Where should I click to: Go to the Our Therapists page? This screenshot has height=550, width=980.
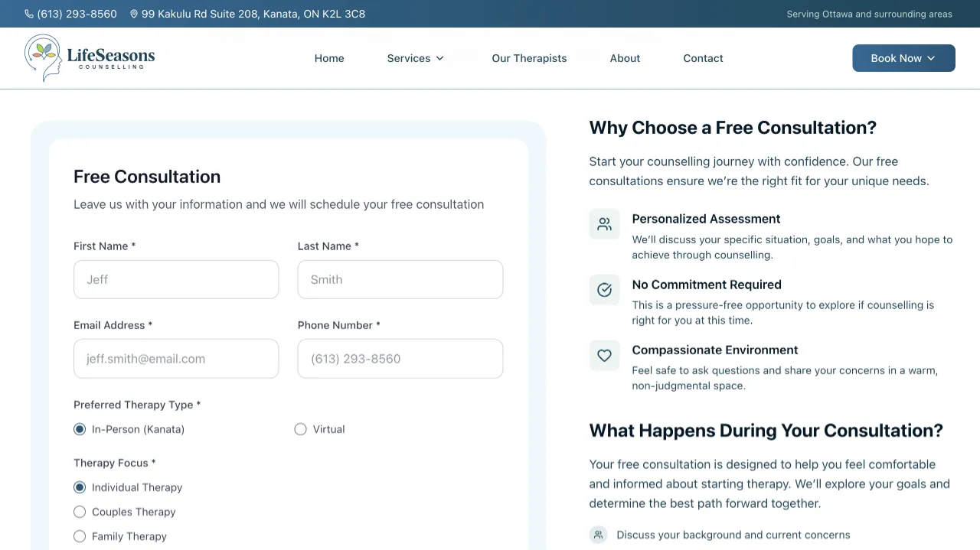click(529, 58)
